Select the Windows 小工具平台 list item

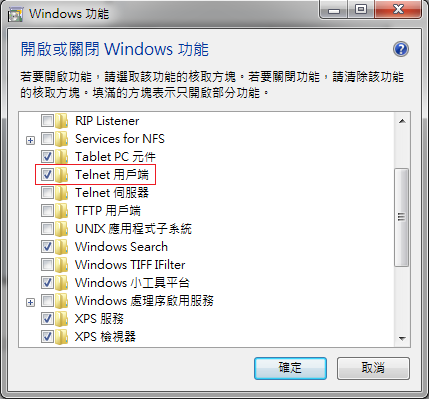132,283
